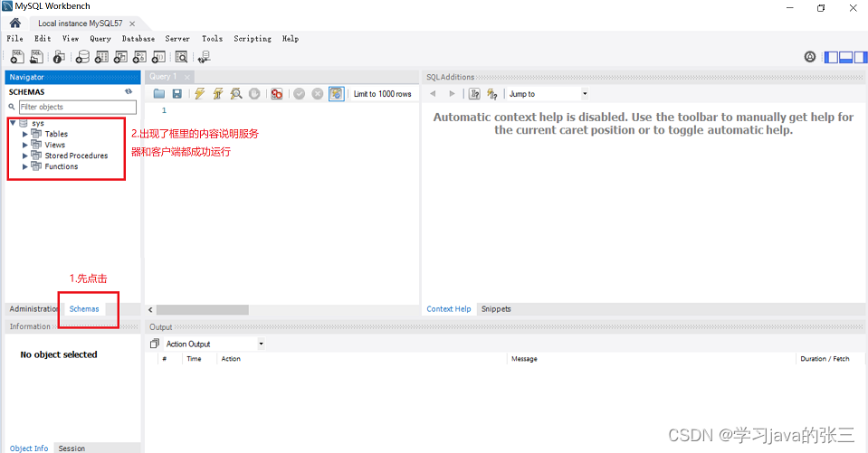Switch to the Administration tab
The width and height of the screenshot is (868, 453).
click(x=33, y=308)
